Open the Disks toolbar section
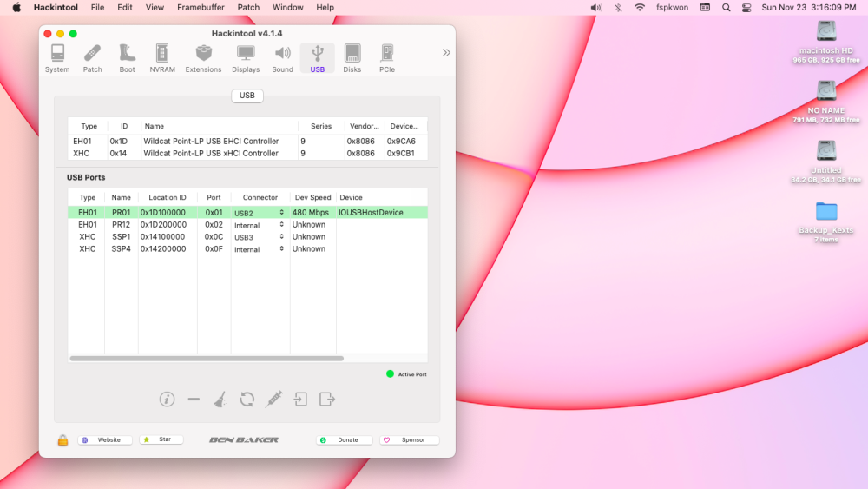868x489 pixels. tap(352, 58)
